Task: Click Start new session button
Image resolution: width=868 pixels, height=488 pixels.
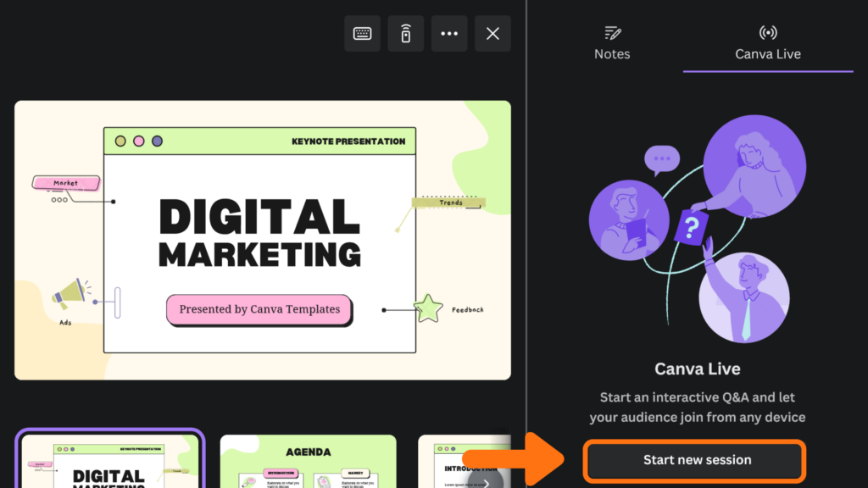Action: (x=695, y=460)
